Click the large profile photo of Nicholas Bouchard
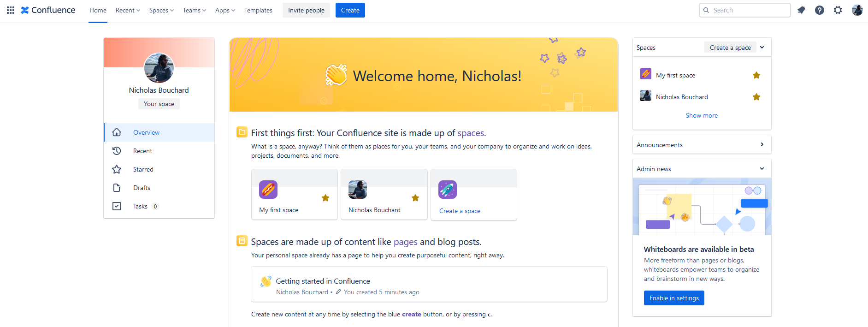 (159, 68)
